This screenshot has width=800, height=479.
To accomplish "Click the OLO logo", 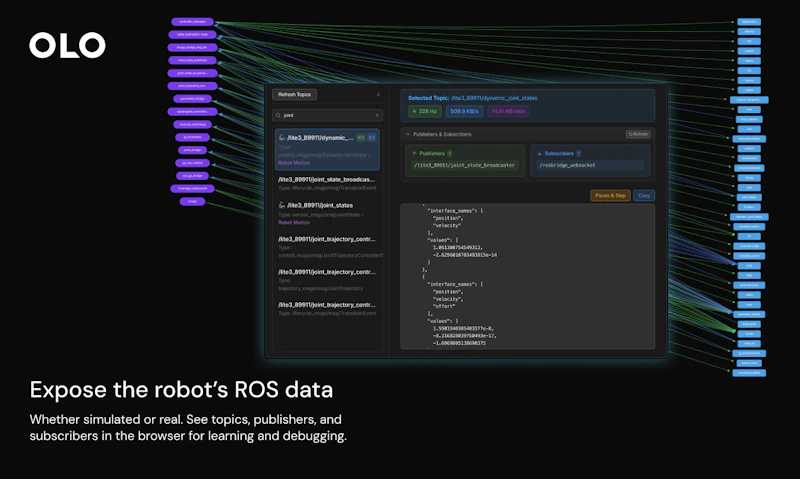I will coord(67,45).
